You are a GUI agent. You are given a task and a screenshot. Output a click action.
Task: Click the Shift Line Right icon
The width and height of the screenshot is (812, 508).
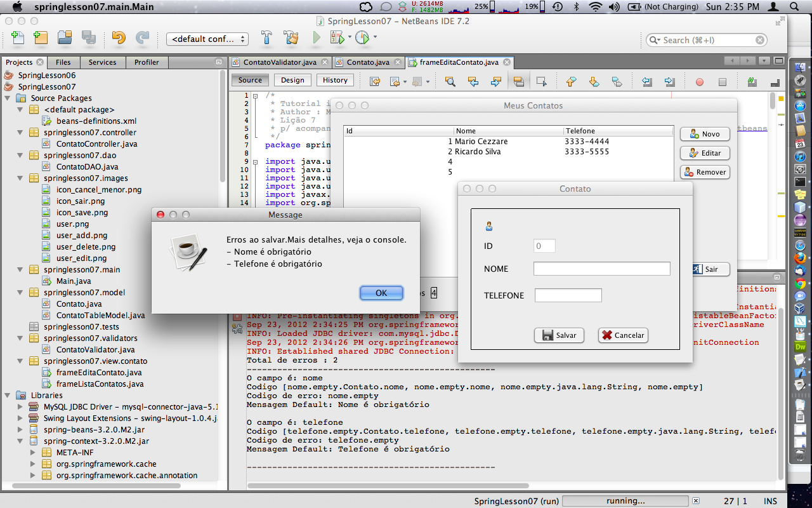pos(669,81)
